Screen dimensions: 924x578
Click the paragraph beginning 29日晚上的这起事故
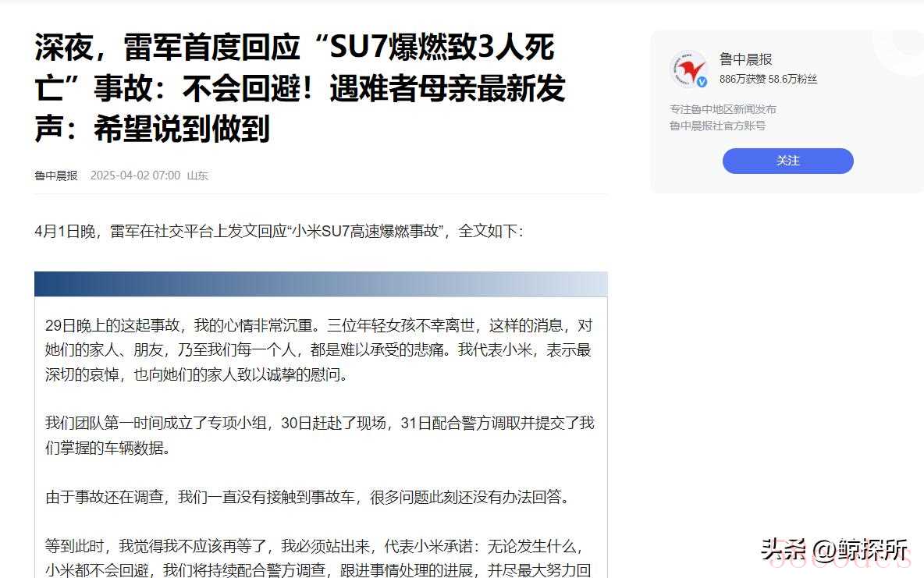point(319,350)
